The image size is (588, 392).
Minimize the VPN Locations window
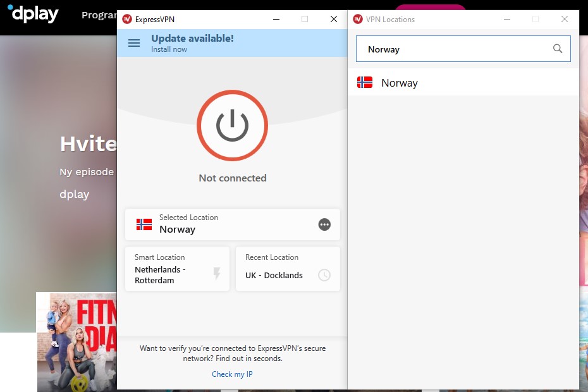(507, 19)
